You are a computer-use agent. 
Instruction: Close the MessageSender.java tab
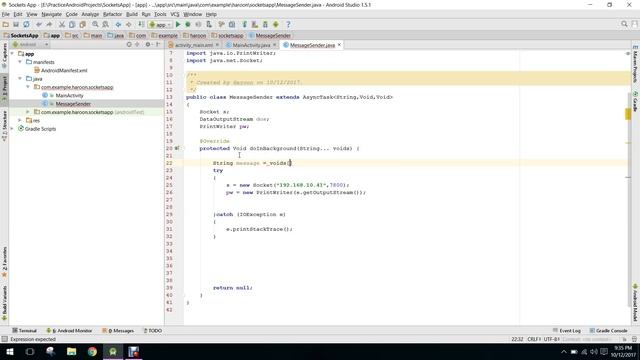coord(339,45)
